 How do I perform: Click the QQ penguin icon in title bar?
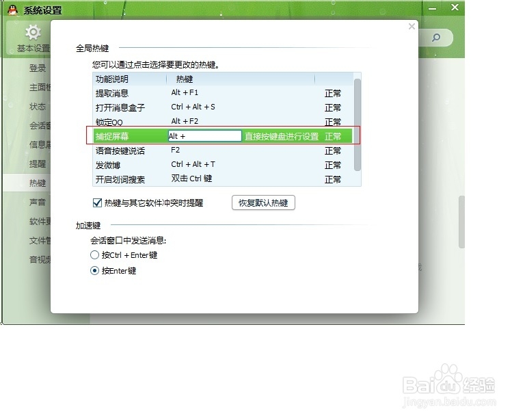[x=13, y=10]
